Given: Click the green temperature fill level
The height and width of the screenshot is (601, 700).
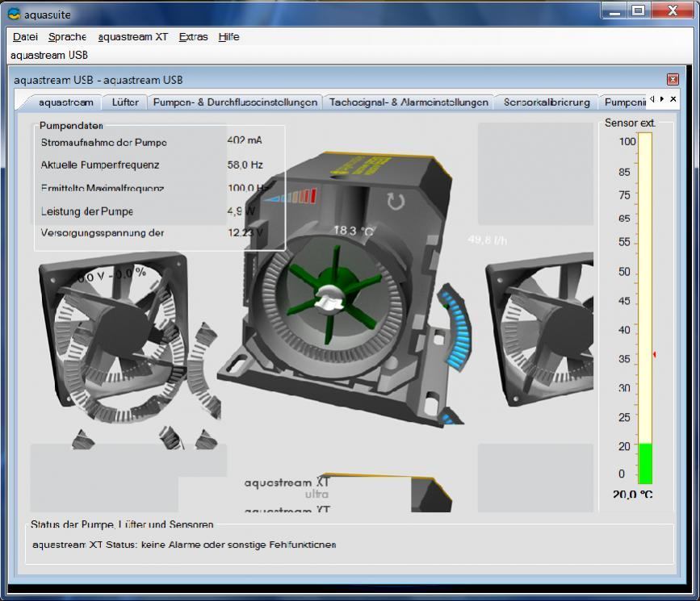Looking at the screenshot, I should [x=645, y=463].
